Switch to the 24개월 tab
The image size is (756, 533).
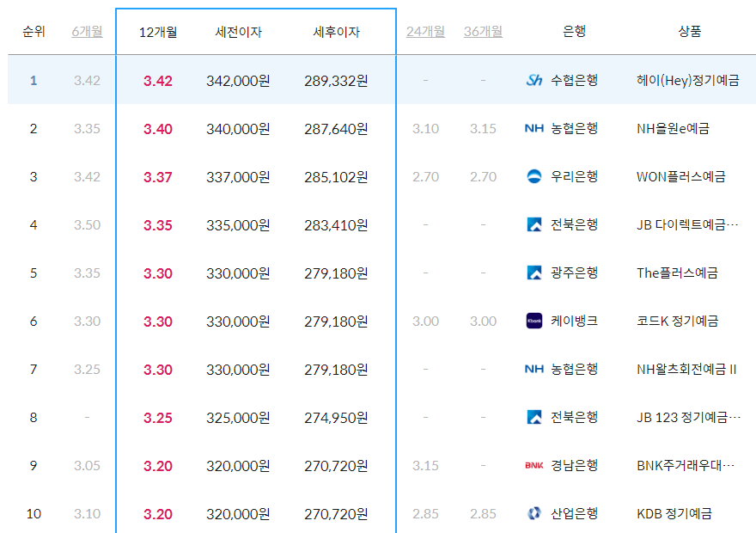pos(425,32)
